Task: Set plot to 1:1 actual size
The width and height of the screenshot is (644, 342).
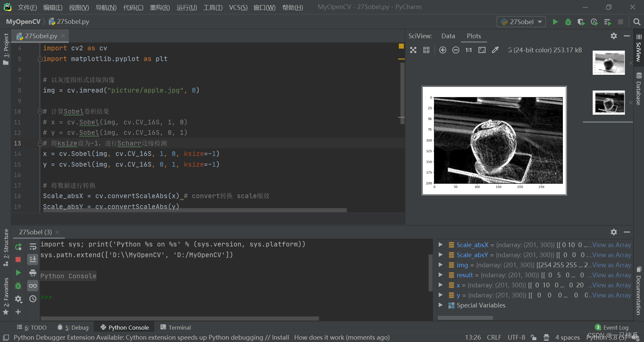Action: coord(468,50)
